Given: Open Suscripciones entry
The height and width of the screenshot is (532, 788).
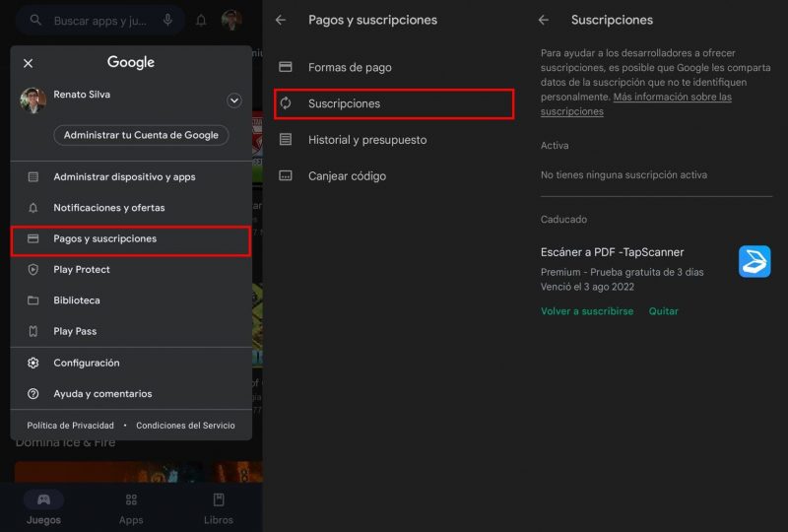Looking at the screenshot, I should pyautogui.click(x=395, y=104).
